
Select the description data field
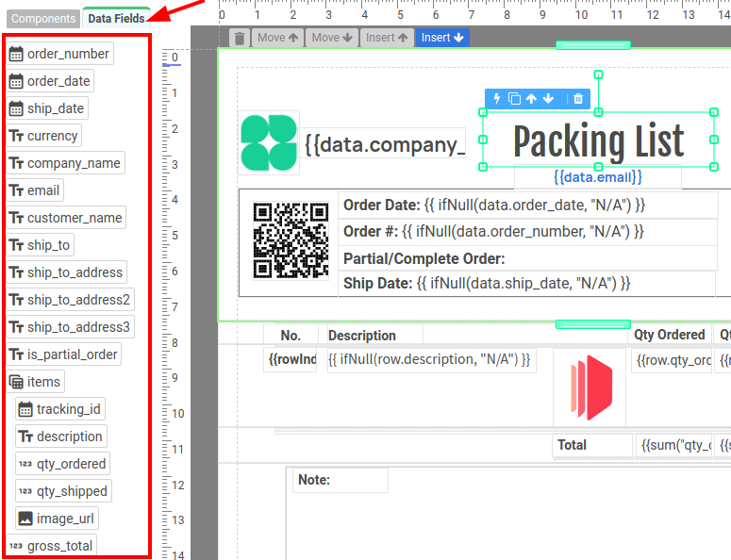61,436
